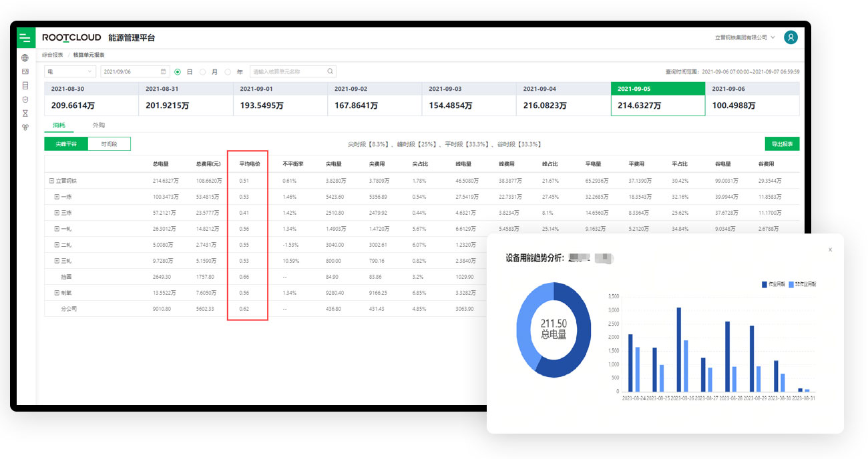
Task: Click the 导出报表 export button
Action: [x=782, y=144]
